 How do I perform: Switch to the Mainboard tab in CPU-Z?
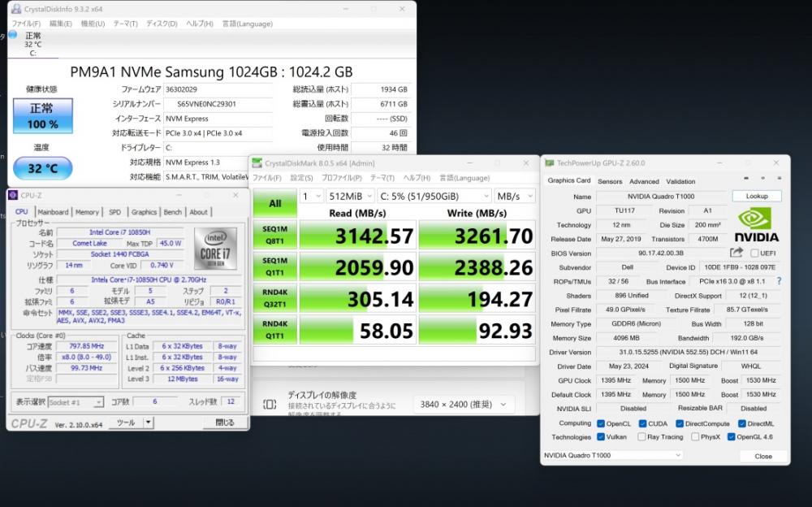tap(53, 211)
